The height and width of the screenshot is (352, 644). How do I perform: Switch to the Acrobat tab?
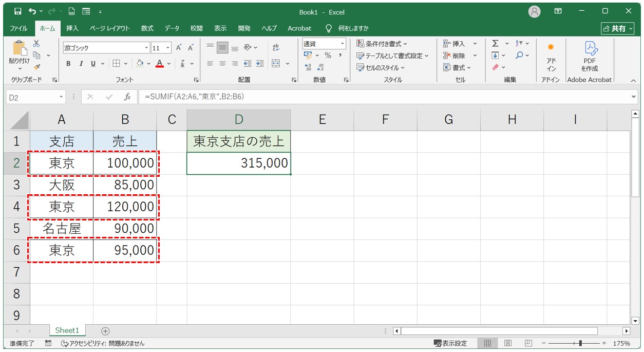pyautogui.click(x=299, y=28)
